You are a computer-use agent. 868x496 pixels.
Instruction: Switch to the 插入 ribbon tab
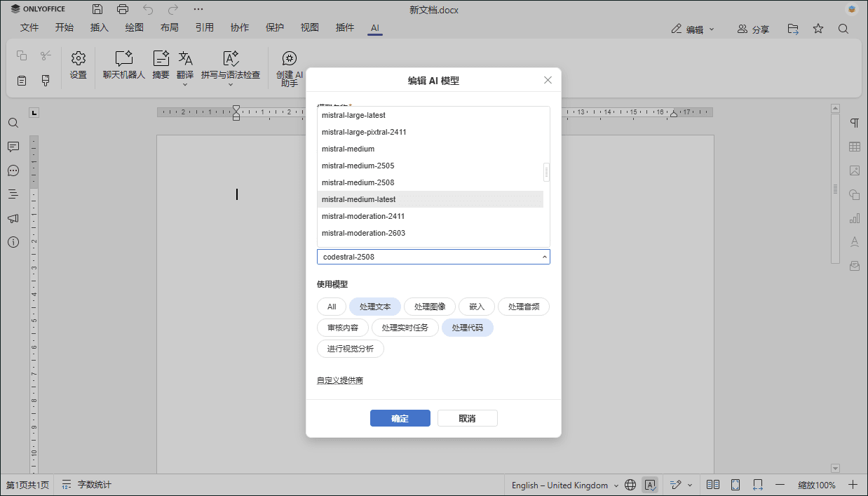99,27
